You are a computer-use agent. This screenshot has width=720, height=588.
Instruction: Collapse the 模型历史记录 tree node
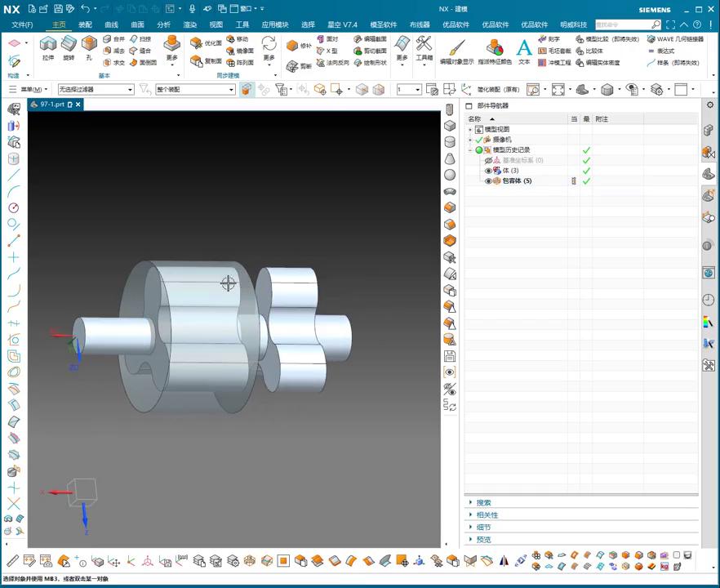coord(470,150)
